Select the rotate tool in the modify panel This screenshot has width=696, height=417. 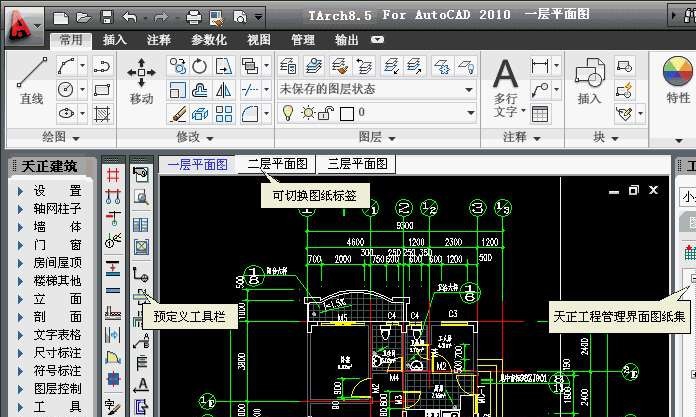(x=200, y=67)
